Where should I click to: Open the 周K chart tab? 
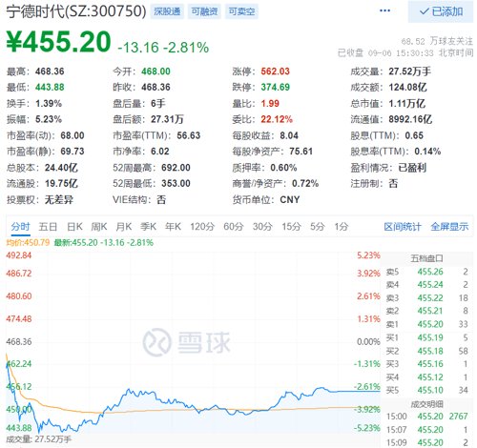[99, 227]
